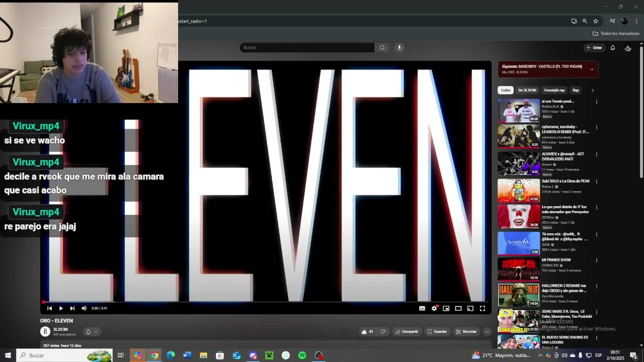Image resolution: width=644 pixels, height=362 pixels.
Task: Open the 3L3V3N channel avatar
Action: [x=45, y=331]
